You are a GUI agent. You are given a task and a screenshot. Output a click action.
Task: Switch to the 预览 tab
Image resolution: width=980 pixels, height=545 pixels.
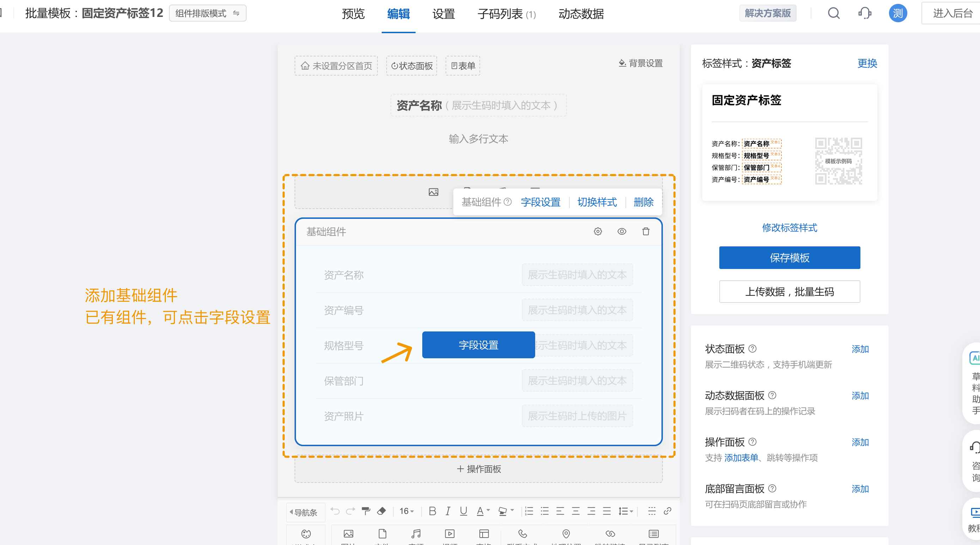[x=353, y=14]
